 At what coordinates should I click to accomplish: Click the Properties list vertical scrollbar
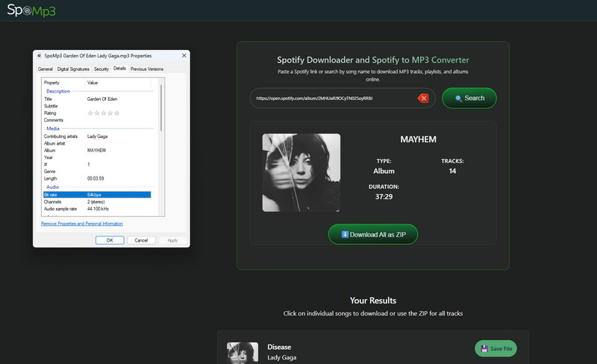[x=161, y=108]
